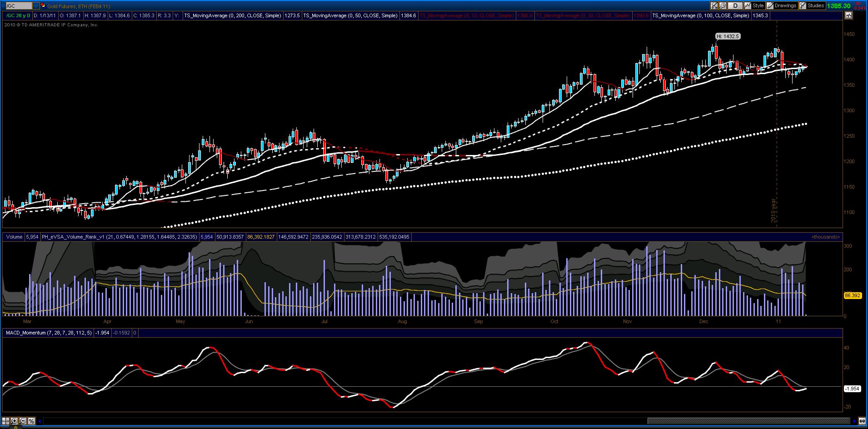The width and height of the screenshot is (868, 429).
Task: Expand the bottom double-chevron panel handle
Action: [x=15, y=427]
